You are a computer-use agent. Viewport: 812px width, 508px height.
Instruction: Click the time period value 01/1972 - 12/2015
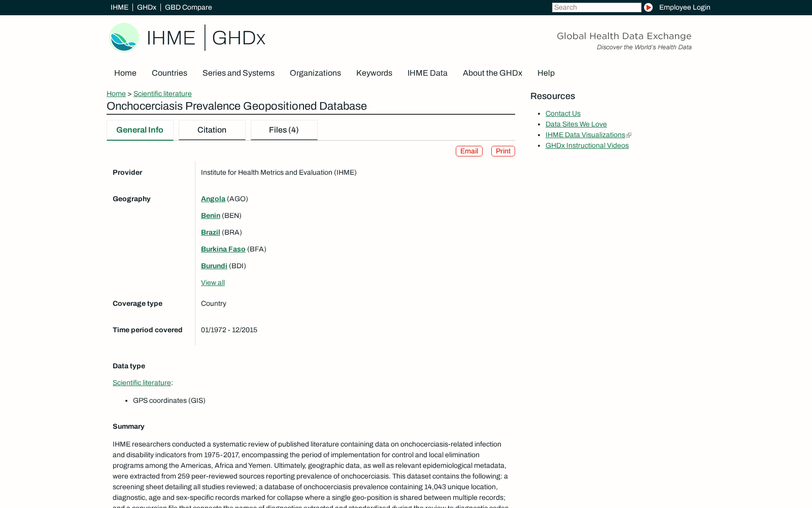(x=229, y=330)
